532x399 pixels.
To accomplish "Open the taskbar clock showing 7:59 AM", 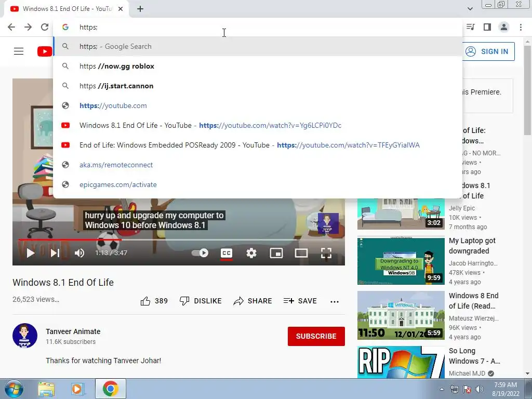I will [x=506, y=389].
